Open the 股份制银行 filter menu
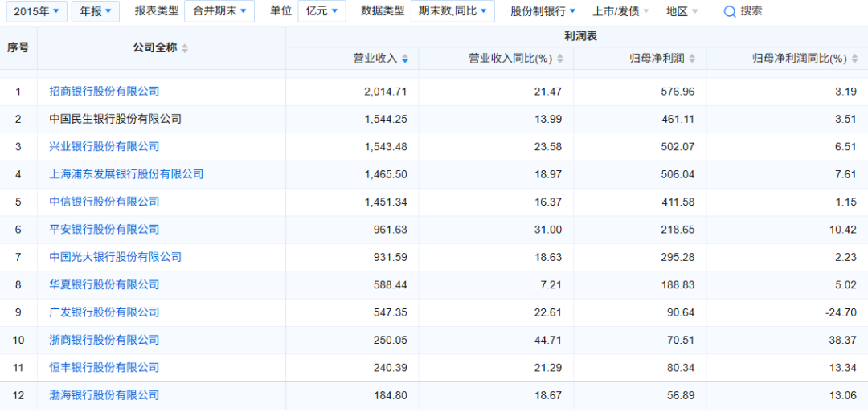 543,11
